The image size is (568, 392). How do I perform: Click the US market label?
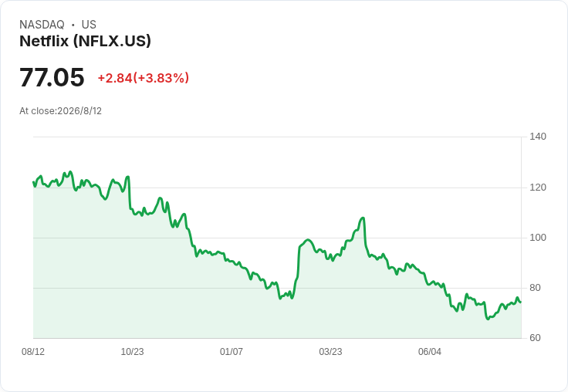pos(89,25)
